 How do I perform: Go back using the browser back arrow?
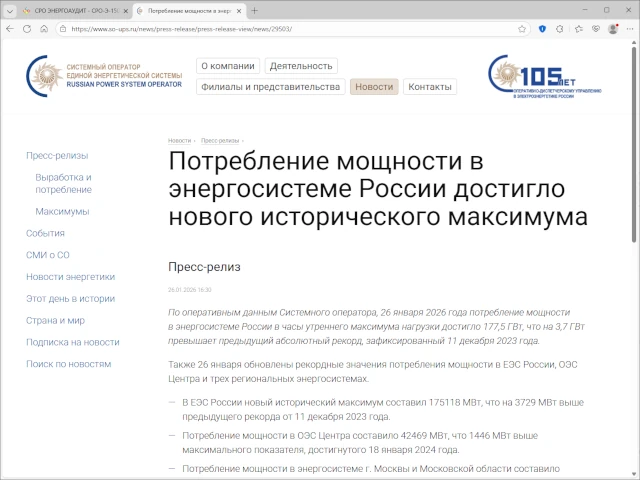[10, 29]
